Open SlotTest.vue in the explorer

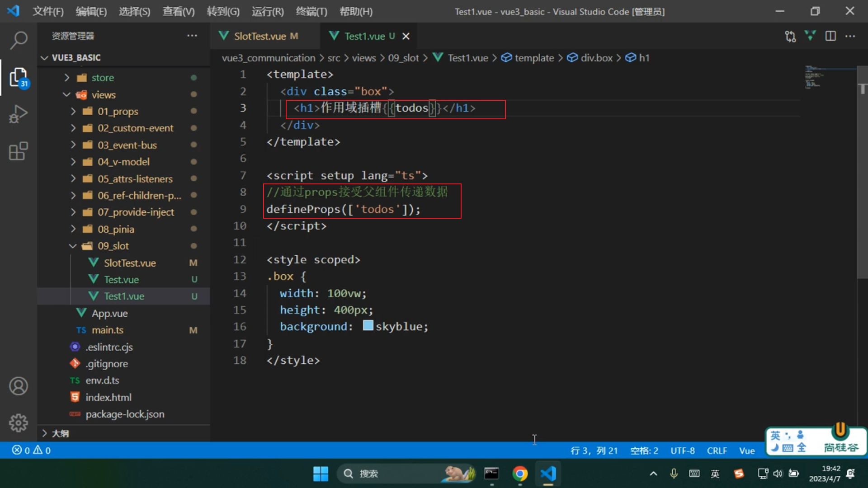(x=123, y=263)
